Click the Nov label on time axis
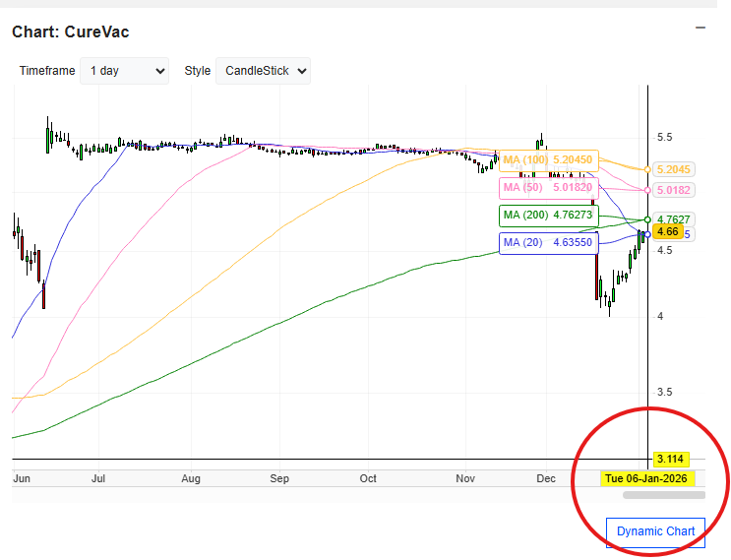This screenshot has width=731, height=560. click(x=465, y=479)
